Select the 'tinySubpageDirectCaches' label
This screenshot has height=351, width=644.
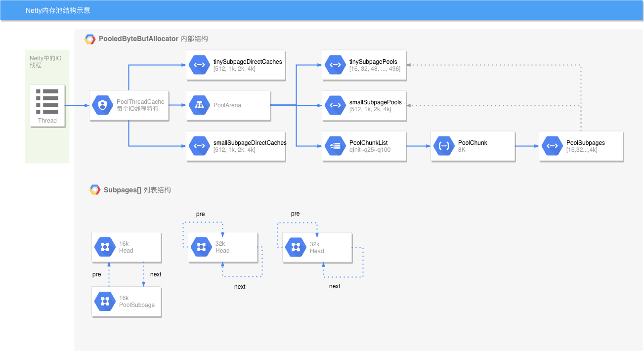(248, 62)
